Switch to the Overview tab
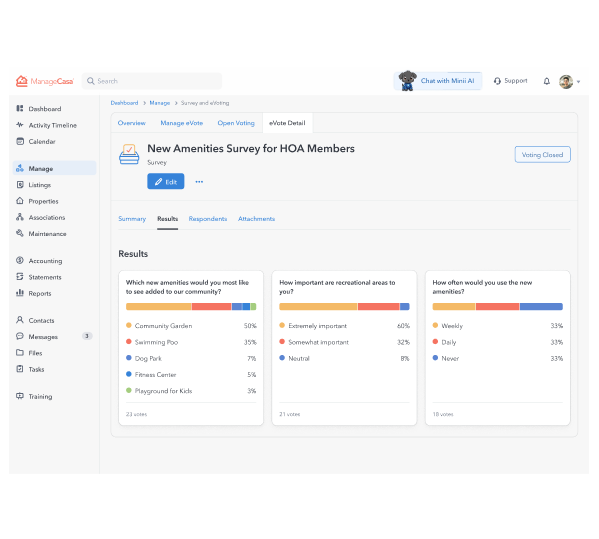The width and height of the screenshot is (599, 539). (x=132, y=123)
